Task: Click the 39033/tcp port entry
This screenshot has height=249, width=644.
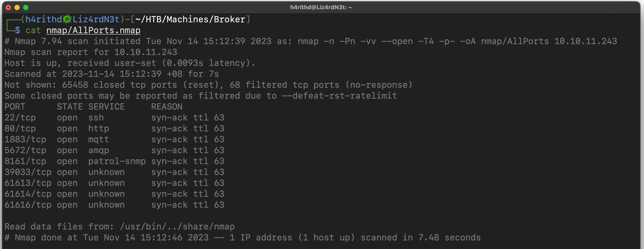Action: 28,172
